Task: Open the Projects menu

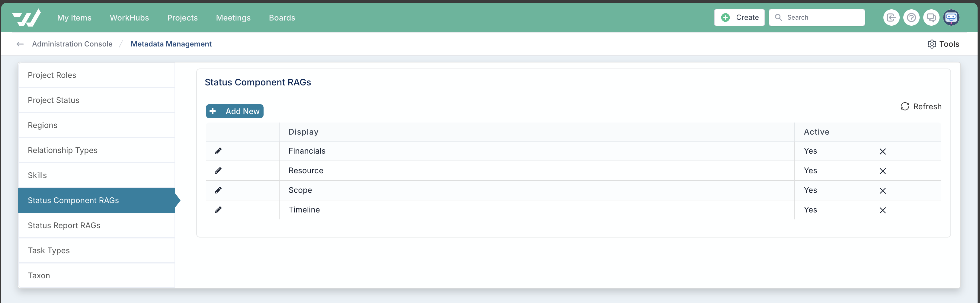Action: (x=182, y=18)
